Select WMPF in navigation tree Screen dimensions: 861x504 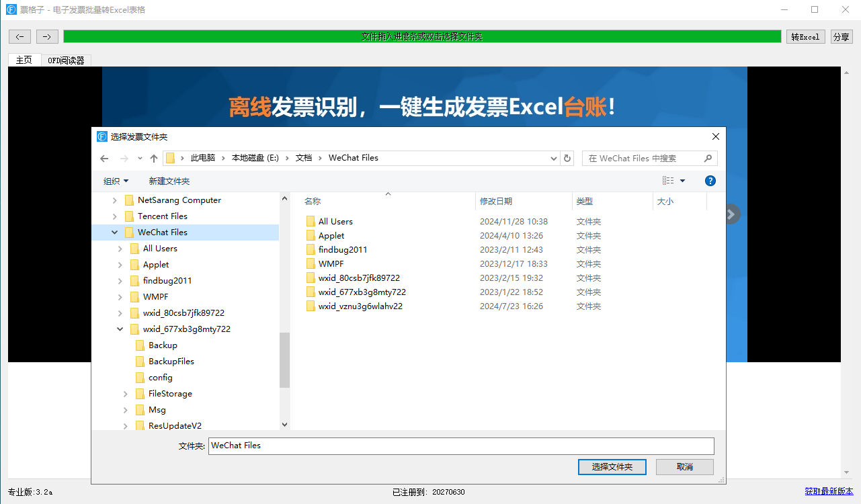156,297
